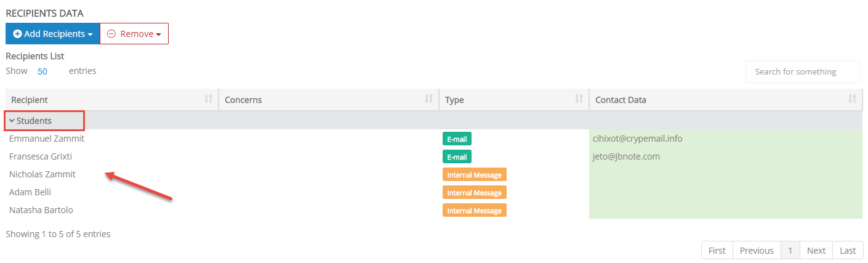
Task: Sort by Contact Data sort icon
Action: [x=852, y=99]
